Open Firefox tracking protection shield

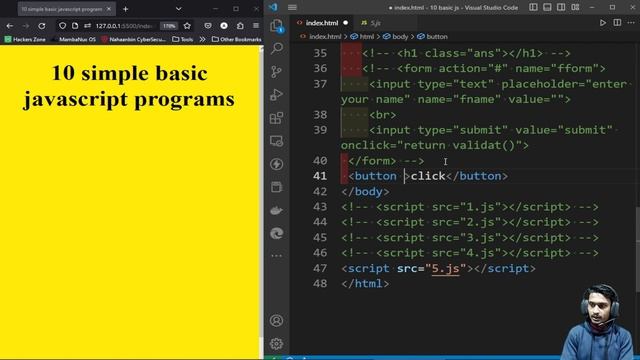(62, 26)
